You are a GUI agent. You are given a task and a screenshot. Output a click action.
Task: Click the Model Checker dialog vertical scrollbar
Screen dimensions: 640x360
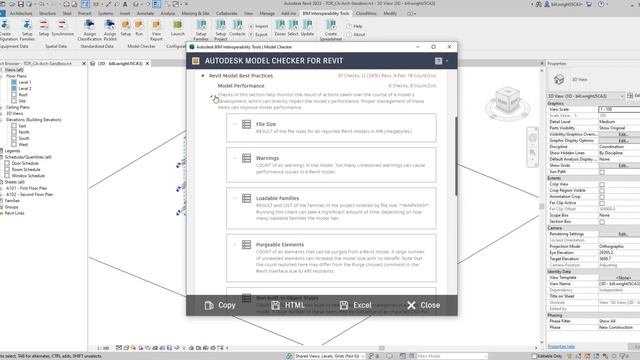point(456,156)
